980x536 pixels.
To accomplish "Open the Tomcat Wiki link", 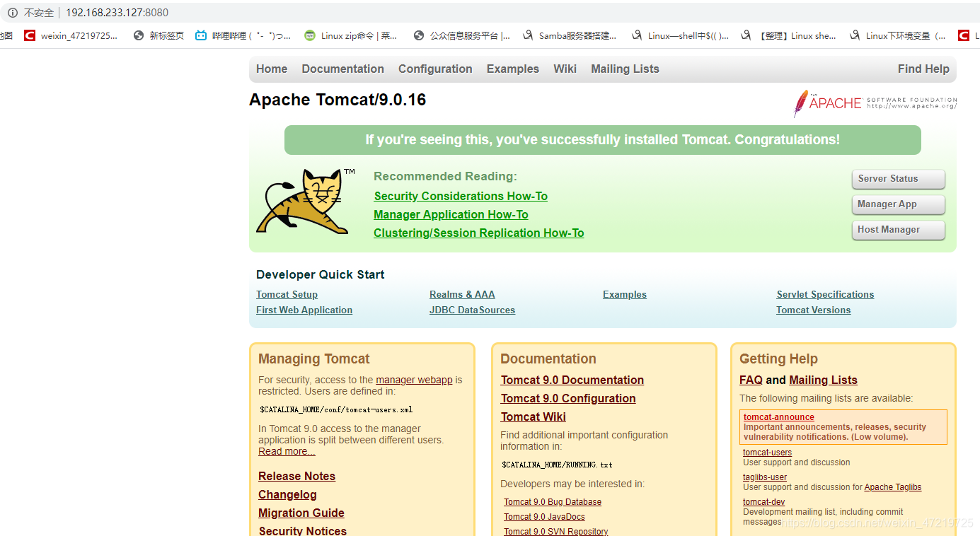I will pos(534,416).
